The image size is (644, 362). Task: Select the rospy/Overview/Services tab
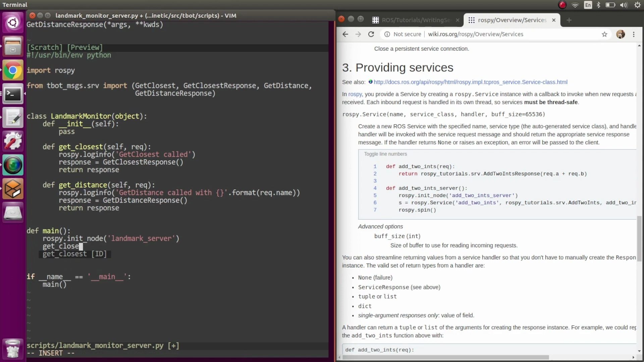pos(512,20)
